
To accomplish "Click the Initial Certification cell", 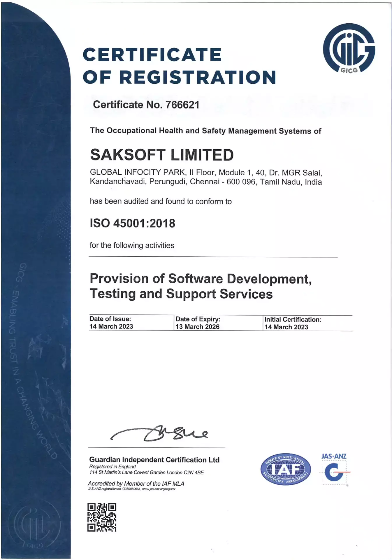I will pyautogui.click(x=293, y=323).
